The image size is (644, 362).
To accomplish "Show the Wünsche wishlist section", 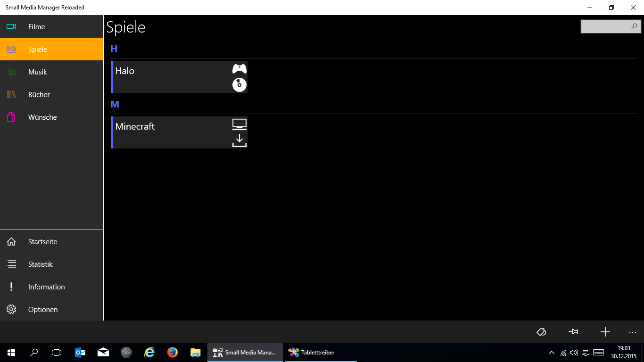I will (51, 117).
